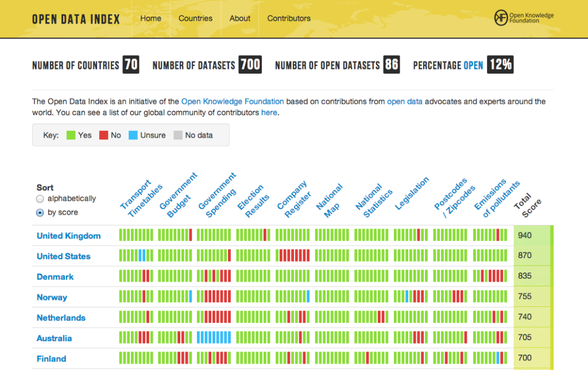This screenshot has height=370, width=588.
Task: Click Norway score 755
Action: (525, 297)
